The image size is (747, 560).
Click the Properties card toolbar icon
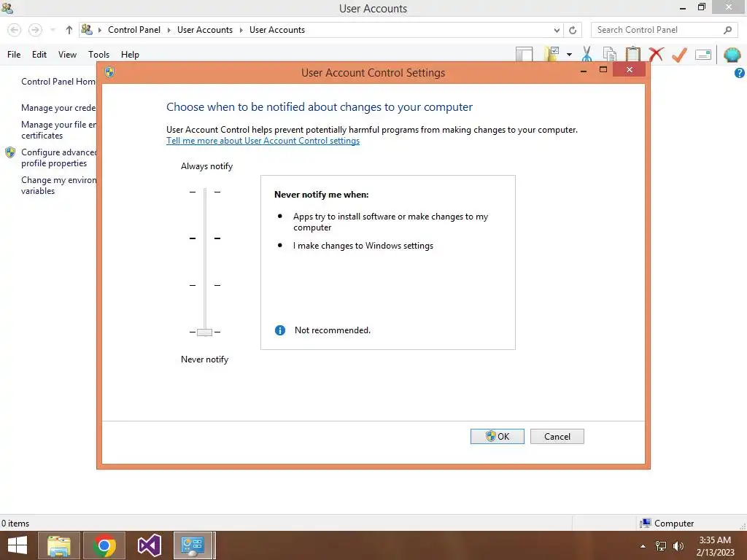coord(703,55)
